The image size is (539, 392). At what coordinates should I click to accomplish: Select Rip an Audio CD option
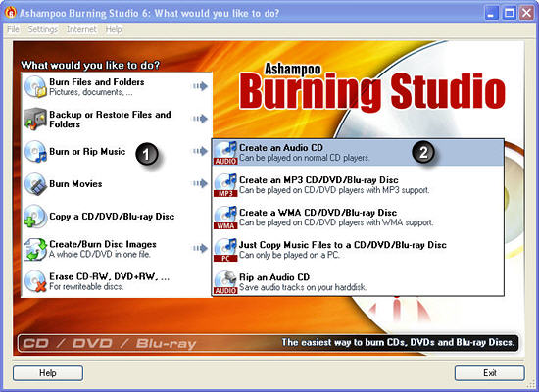click(358, 282)
